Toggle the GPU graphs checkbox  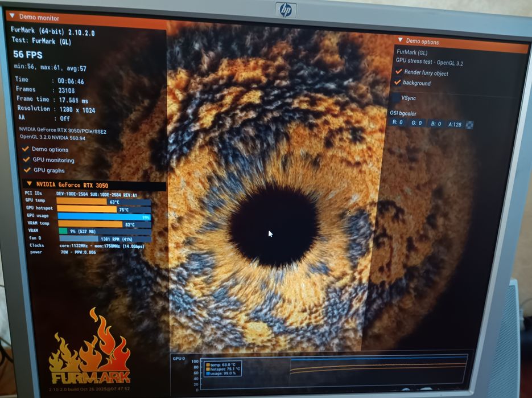(27, 170)
